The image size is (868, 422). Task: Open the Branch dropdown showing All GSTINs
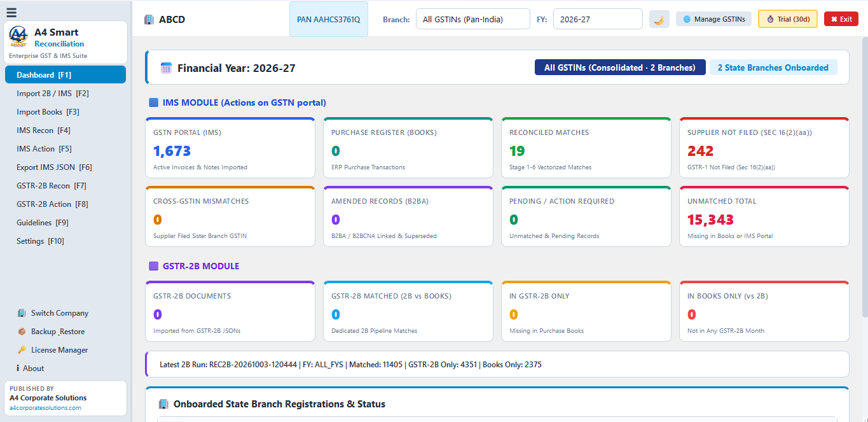[x=473, y=19]
